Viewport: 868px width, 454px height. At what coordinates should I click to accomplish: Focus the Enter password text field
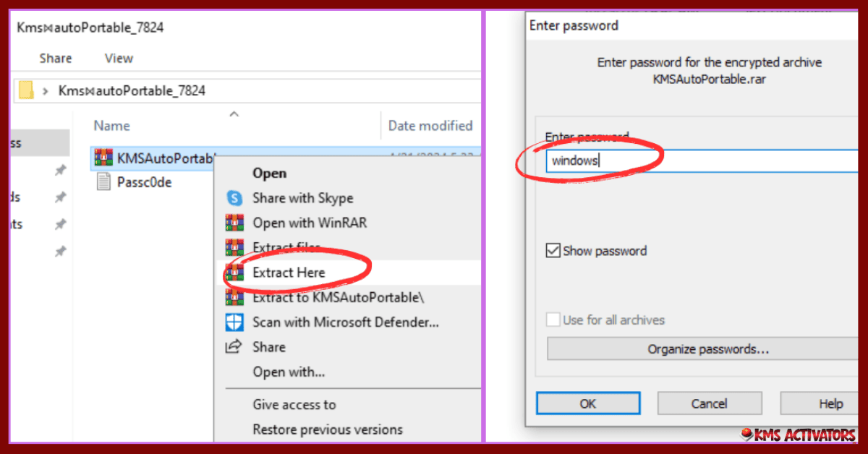[x=702, y=160]
